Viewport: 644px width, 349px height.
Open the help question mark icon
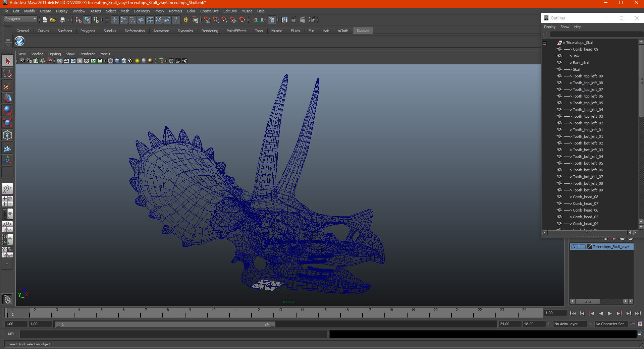[176, 20]
